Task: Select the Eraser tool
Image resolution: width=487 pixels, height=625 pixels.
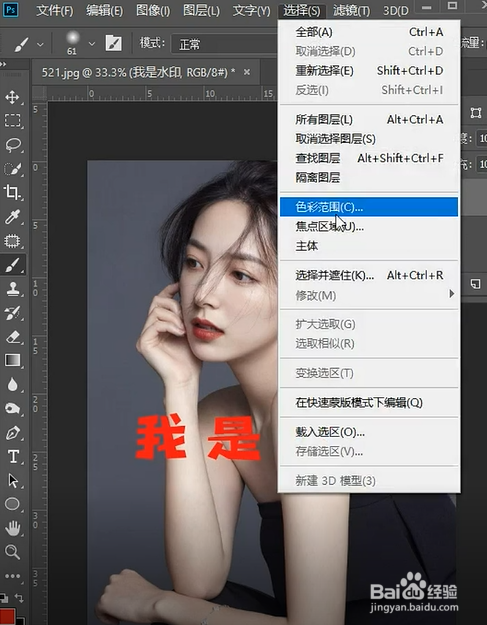Action: pyautogui.click(x=12, y=337)
